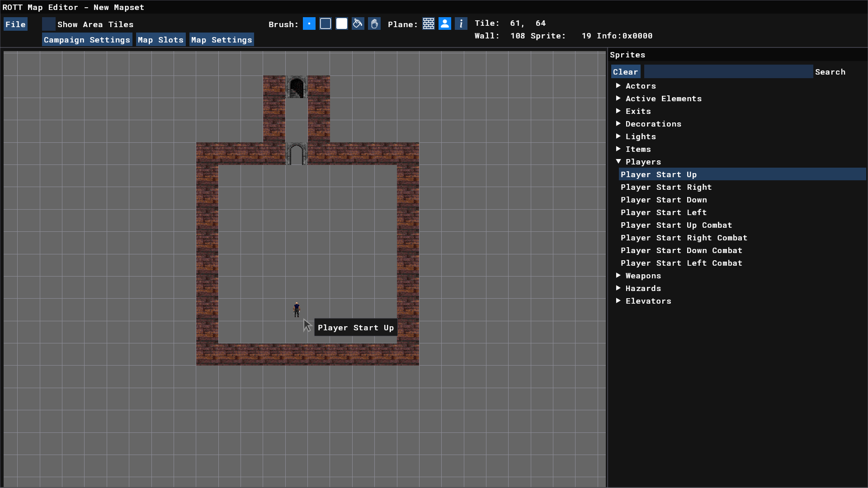Viewport: 868px width, 488px height.
Task: Select the single-point pencil brush
Action: [309, 24]
